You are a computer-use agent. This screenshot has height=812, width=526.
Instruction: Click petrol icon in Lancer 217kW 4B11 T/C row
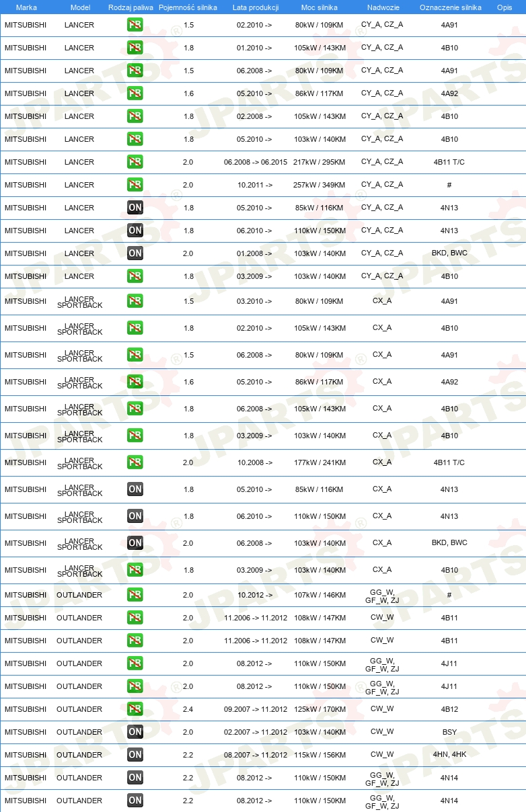coord(135,162)
